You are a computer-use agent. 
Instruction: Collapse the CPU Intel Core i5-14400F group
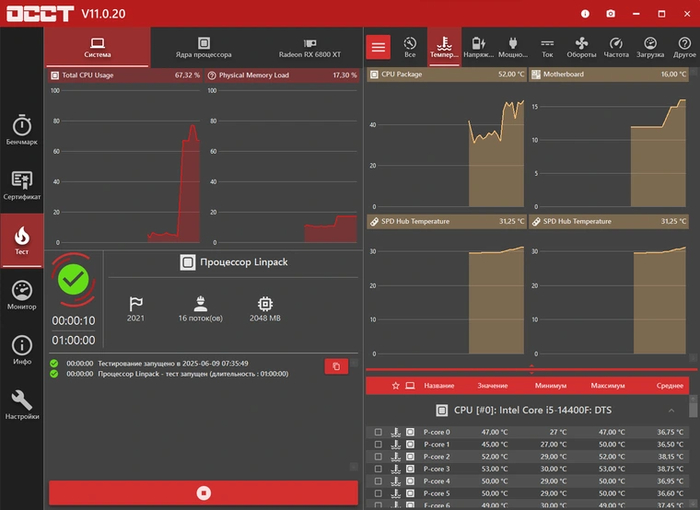click(669, 410)
